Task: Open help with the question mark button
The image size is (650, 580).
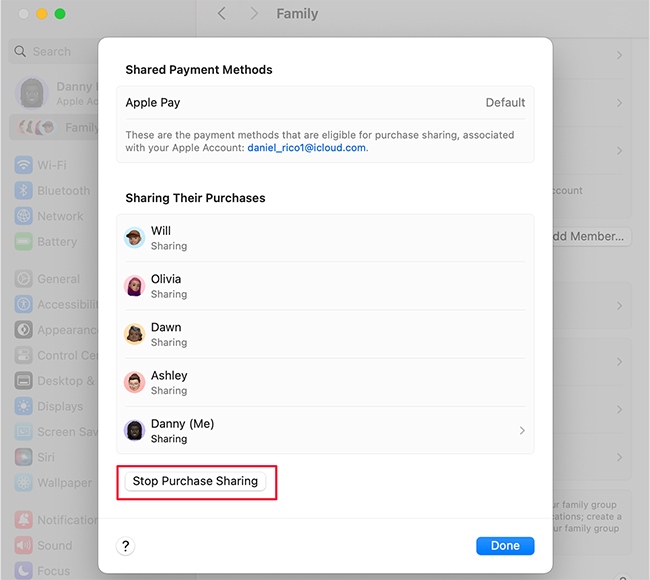Action: [x=126, y=546]
